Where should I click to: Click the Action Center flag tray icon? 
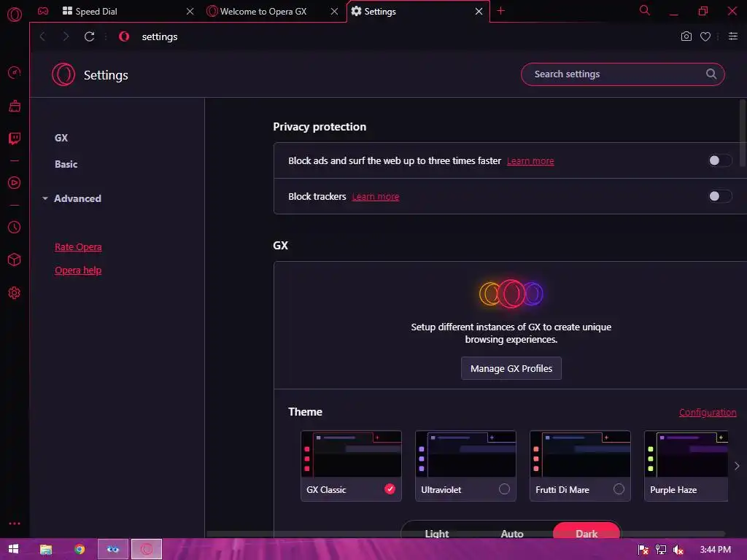[x=643, y=550]
